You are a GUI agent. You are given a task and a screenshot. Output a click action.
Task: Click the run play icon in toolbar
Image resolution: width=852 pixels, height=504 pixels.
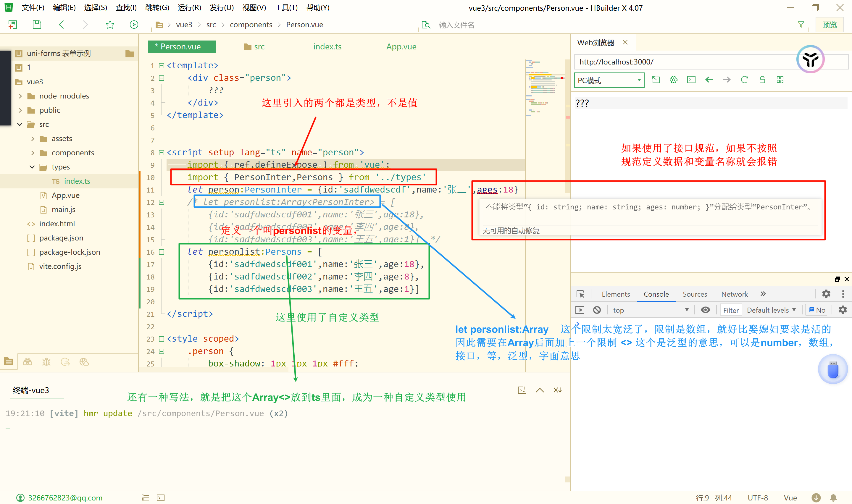[x=134, y=25]
